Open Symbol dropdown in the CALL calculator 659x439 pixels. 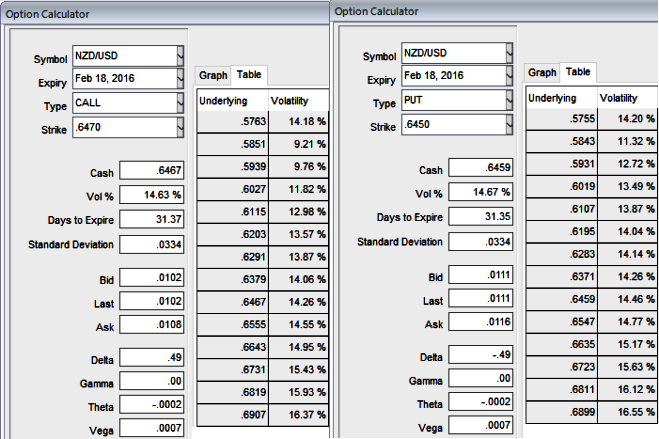(180, 56)
